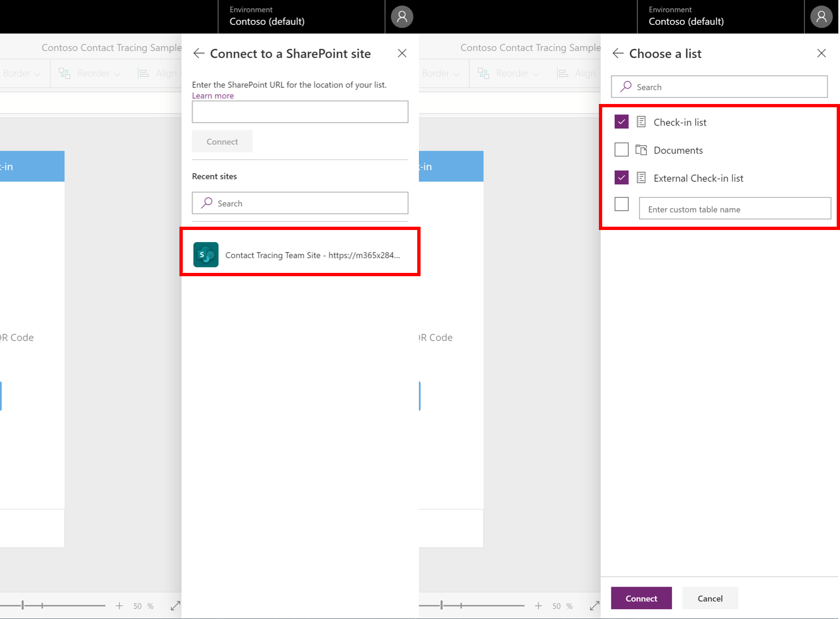840x619 pixels.
Task: Click the fit-to-window icon on right screen
Action: tap(594, 606)
